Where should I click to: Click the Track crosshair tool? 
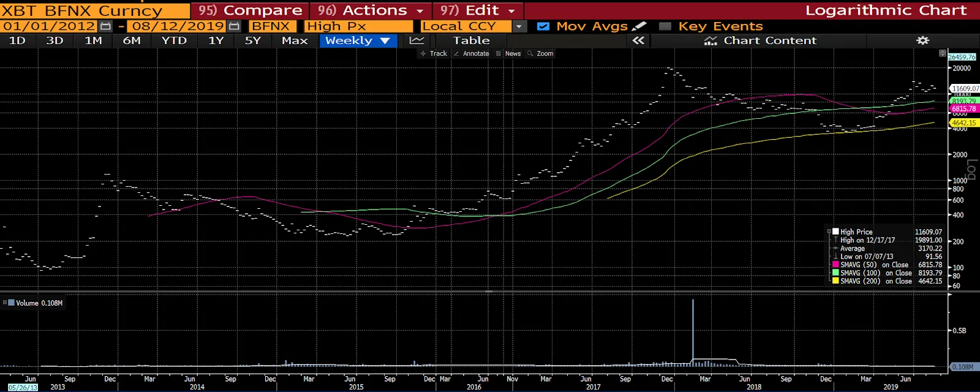pos(433,53)
